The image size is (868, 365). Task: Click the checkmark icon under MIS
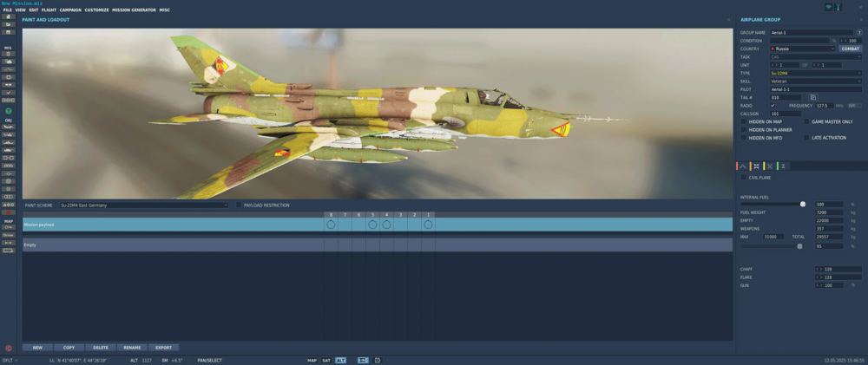click(9, 93)
